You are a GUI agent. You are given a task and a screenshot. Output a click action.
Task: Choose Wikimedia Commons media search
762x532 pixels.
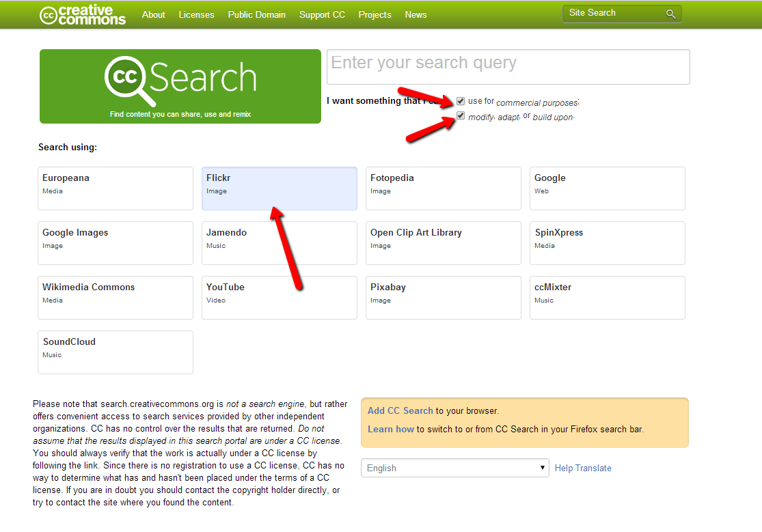tap(115, 298)
